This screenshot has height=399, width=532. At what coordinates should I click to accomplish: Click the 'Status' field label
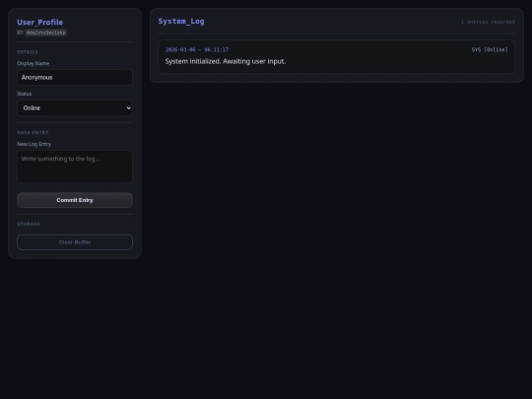(x=24, y=94)
